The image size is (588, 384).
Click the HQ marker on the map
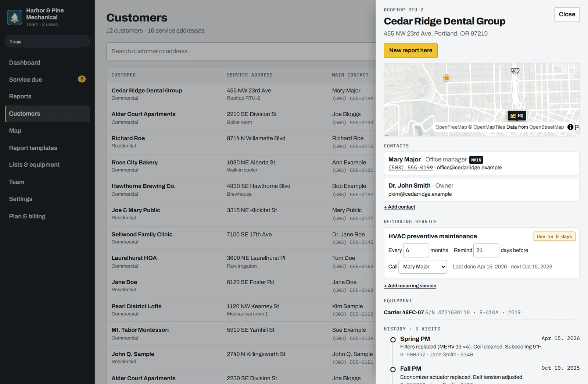click(x=517, y=116)
